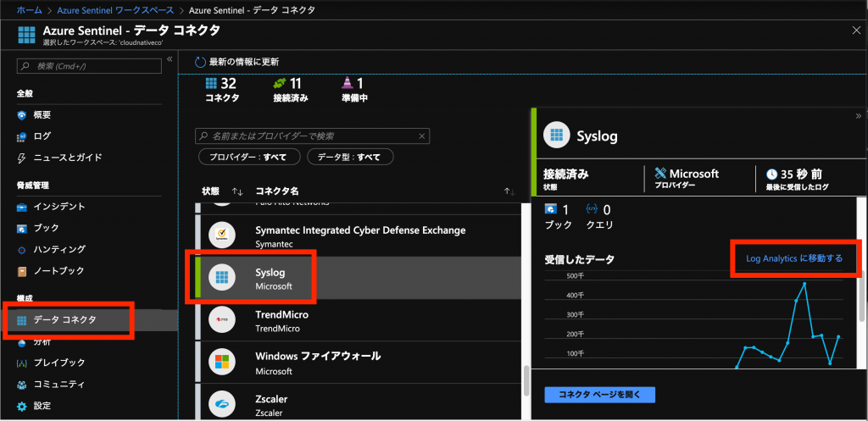Viewport: 868px width, 421px height.
Task: Go to ホーム breadcrumb link
Action: click(x=29, y=10)
